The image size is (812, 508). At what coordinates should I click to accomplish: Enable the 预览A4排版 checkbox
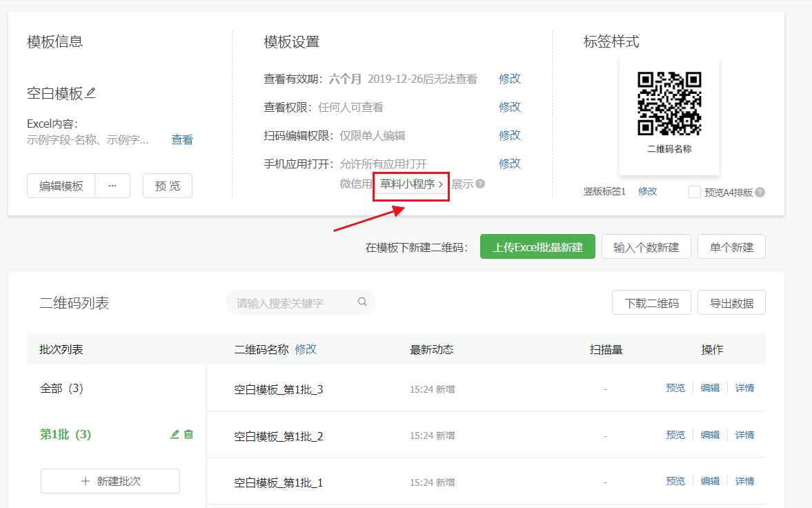pyautogui.click(x=694, y=192)
